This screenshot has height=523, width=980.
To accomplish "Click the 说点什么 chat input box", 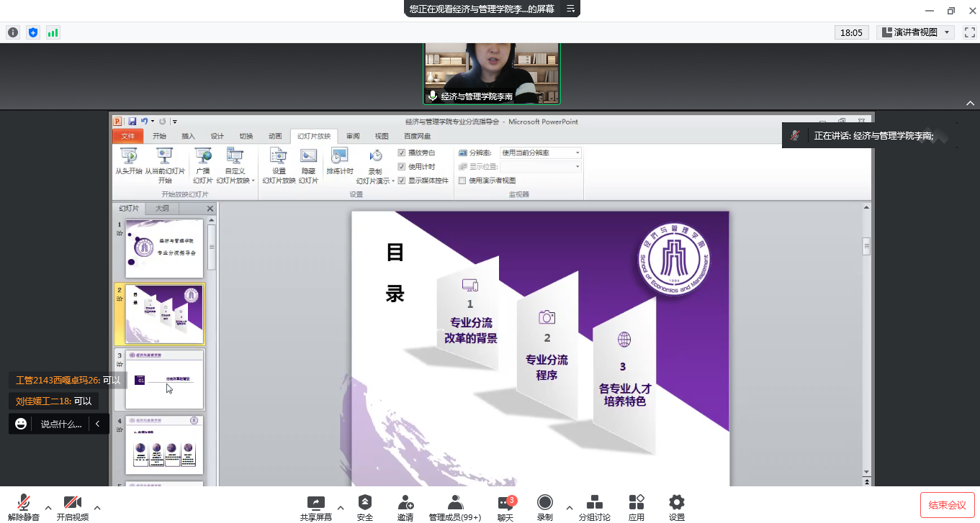I will pyautogui.click(x=61, y=424).
